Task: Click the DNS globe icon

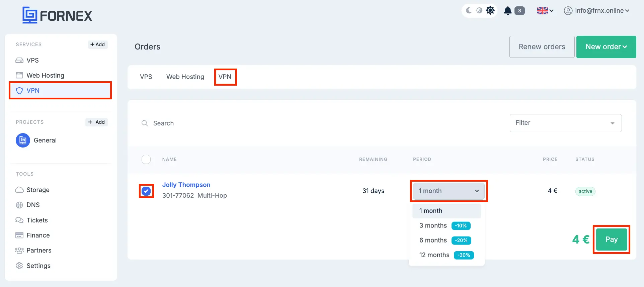Action: point(19,205)
